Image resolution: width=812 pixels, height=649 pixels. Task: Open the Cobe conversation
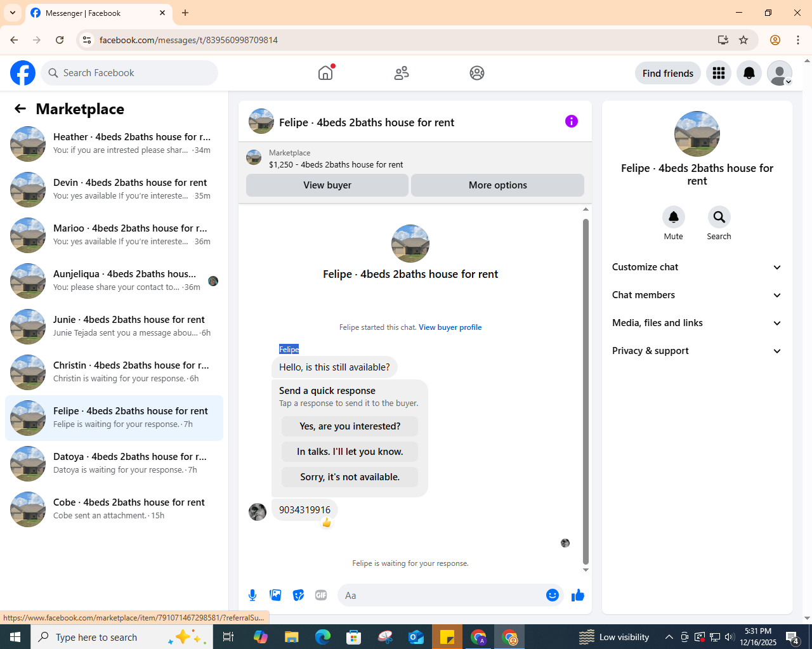pyautogui.click(x=114, y=509)
